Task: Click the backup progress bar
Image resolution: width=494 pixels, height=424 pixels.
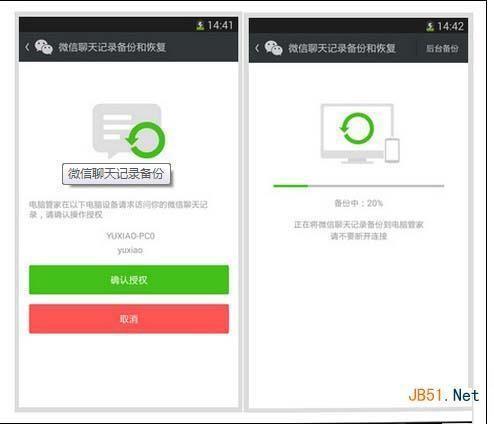Action: (359, 186)
